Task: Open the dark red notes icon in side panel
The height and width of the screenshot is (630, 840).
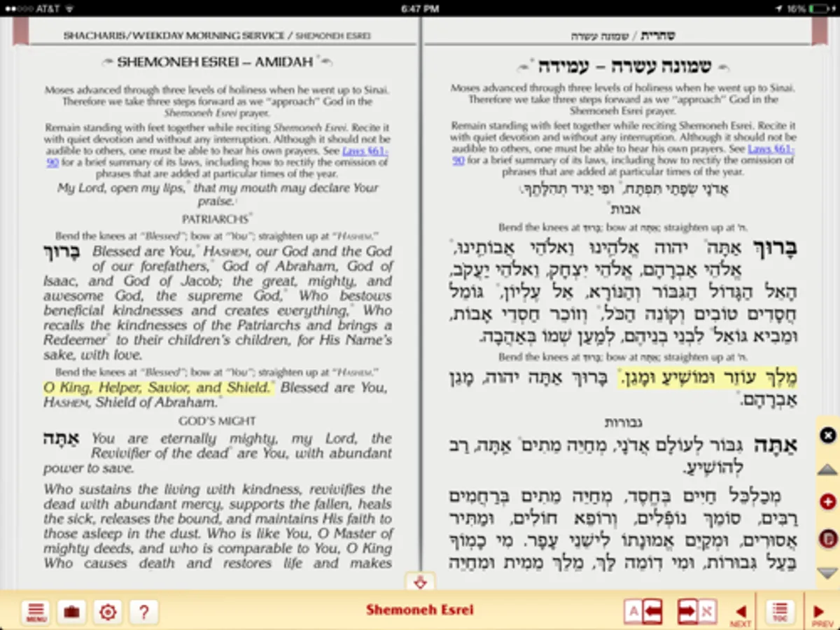Action: click(x=827, y=538)
